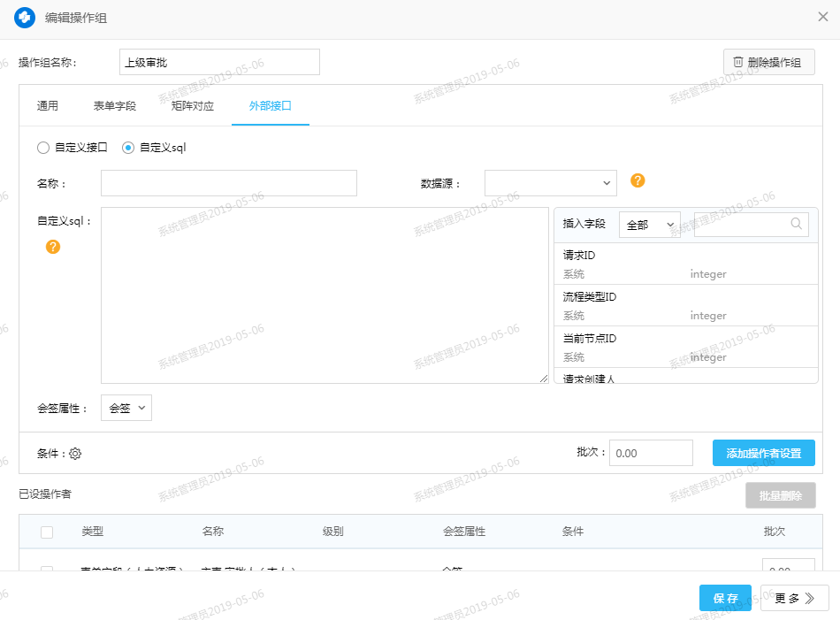Open the 会签属性 dropdown

(x=126, y=408)
